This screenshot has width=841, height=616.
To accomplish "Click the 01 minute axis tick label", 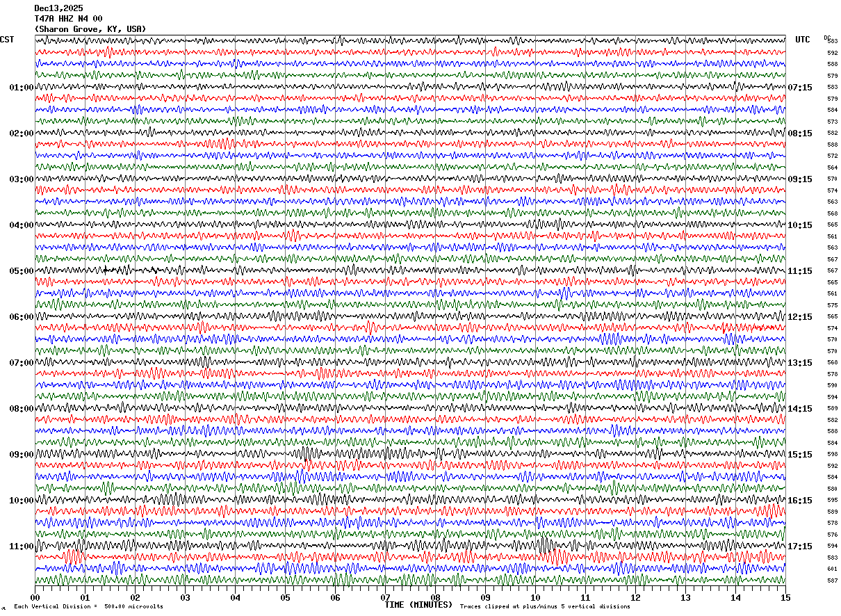I will [85, 598].
